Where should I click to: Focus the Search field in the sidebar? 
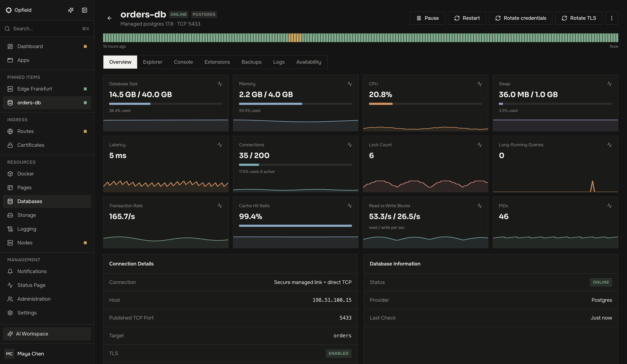tap(47, 29)
